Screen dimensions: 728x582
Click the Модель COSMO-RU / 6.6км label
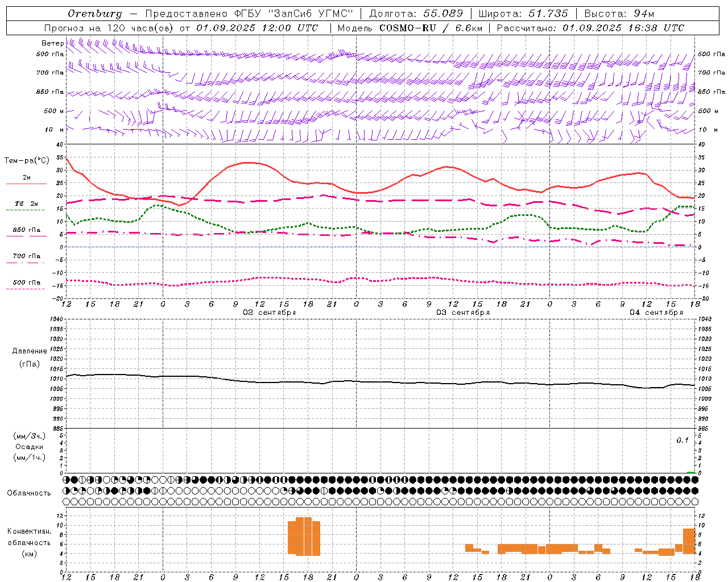410,28
